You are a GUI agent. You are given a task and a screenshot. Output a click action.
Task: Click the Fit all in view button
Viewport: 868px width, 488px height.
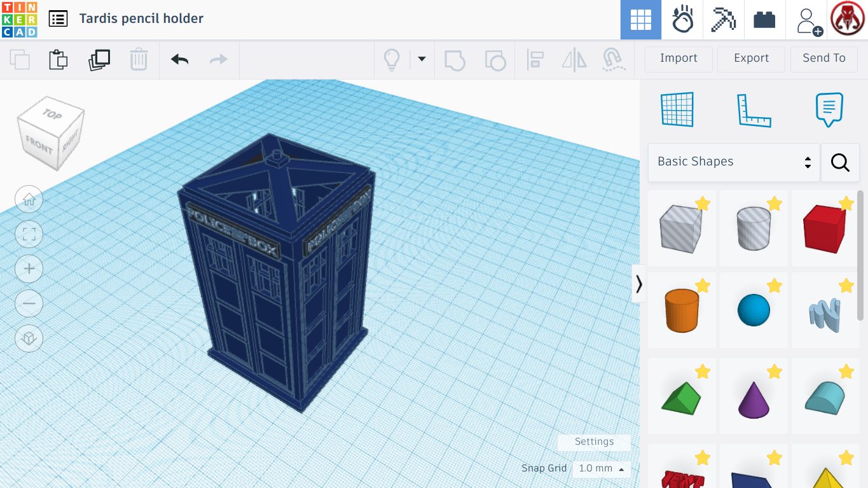pos(29,234)
